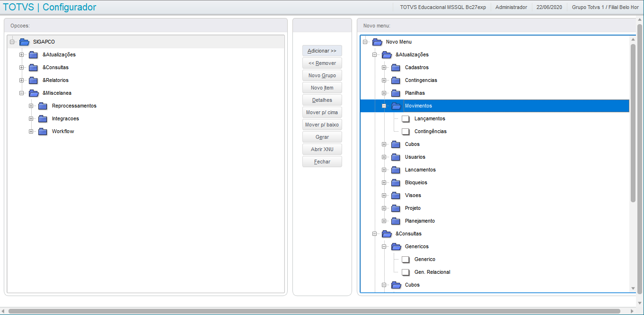The height and width of the screenshot is (315, 644).
Task: Click folder icon beside Contingencias
Action: (x=396, y=80)
